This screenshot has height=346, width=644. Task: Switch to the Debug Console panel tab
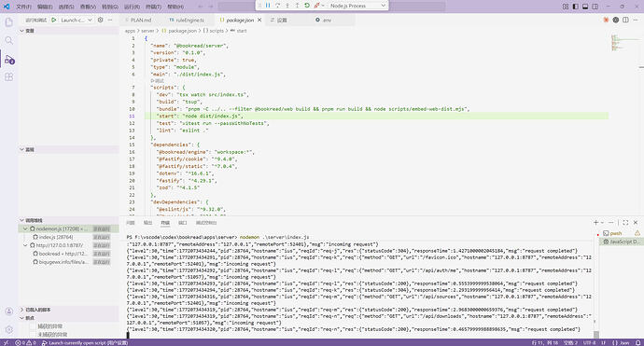(206, 223)
